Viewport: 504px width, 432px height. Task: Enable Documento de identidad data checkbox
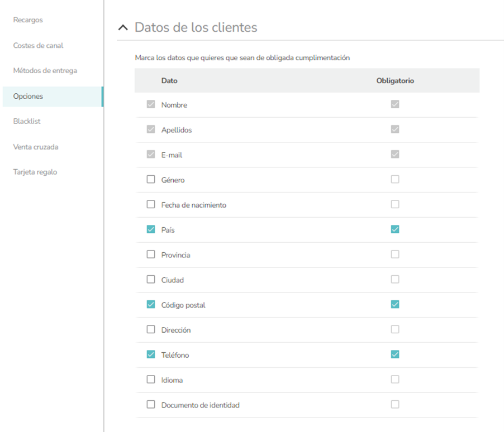[x=151, y=405]
